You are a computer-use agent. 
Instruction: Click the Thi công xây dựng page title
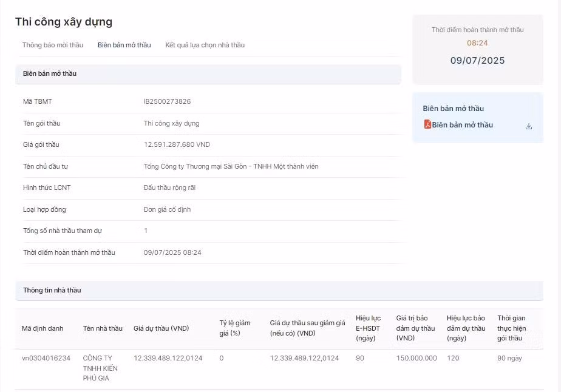tap(64, 22)
